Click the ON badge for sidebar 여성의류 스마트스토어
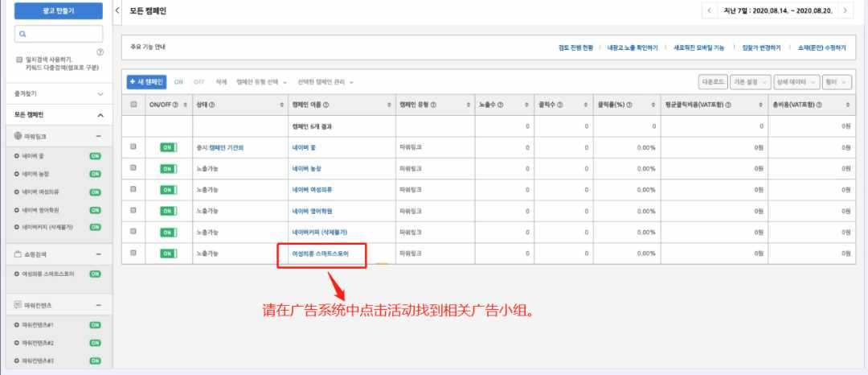This screenshot has width=868, height=375. point(95,274)
